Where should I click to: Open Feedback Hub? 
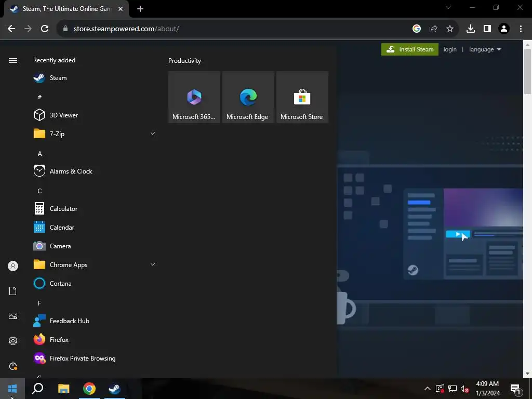click(95, 321)
